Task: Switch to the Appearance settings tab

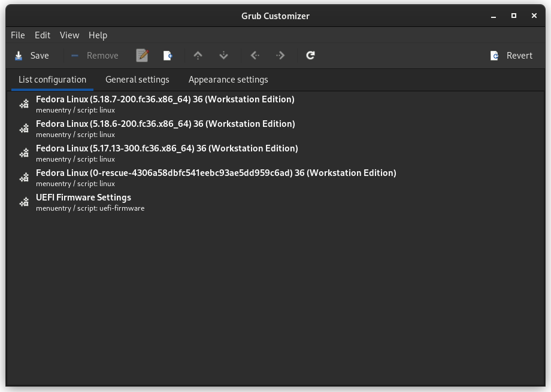Action: 228,80
